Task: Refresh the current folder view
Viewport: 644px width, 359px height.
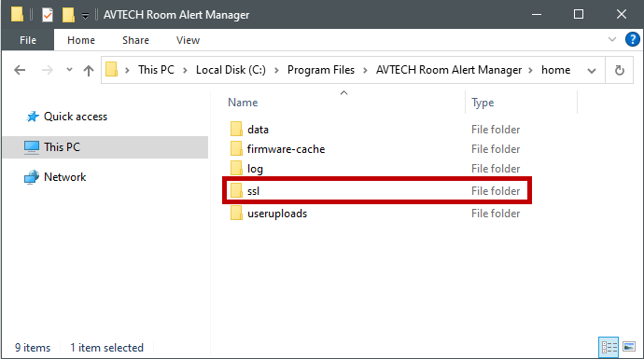Action: click(x=620, y=70)
